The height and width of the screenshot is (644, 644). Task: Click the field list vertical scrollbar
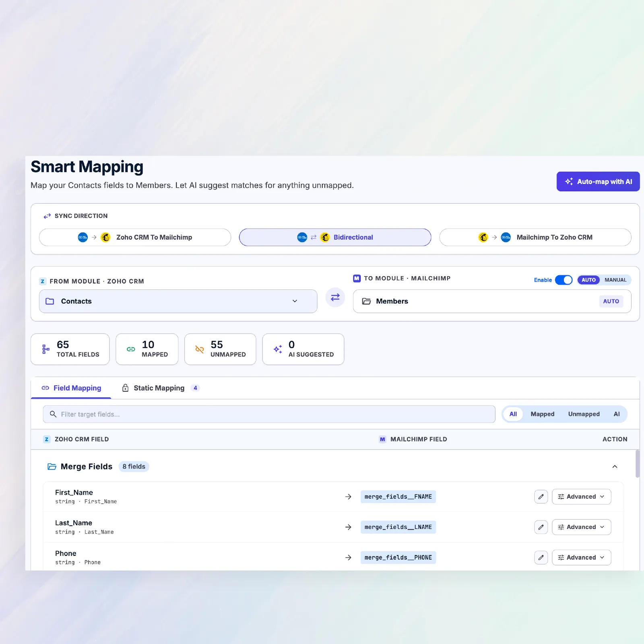[637, 464]
